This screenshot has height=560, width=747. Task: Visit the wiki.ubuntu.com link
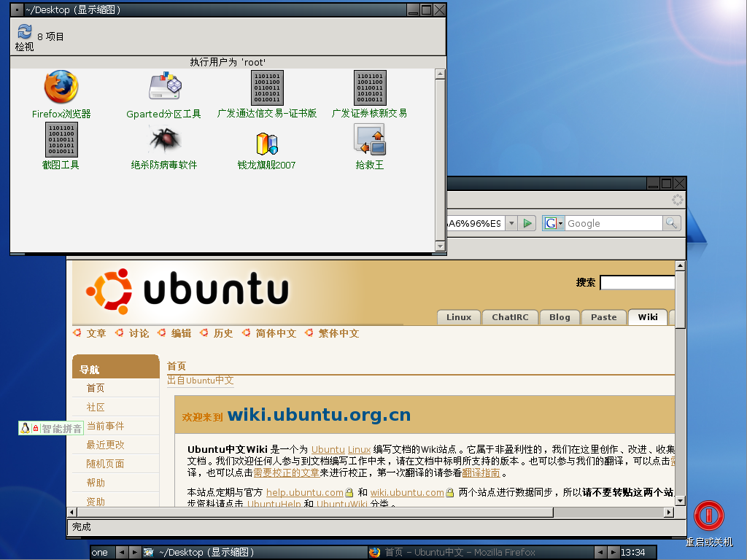click(x=407, y=492)
